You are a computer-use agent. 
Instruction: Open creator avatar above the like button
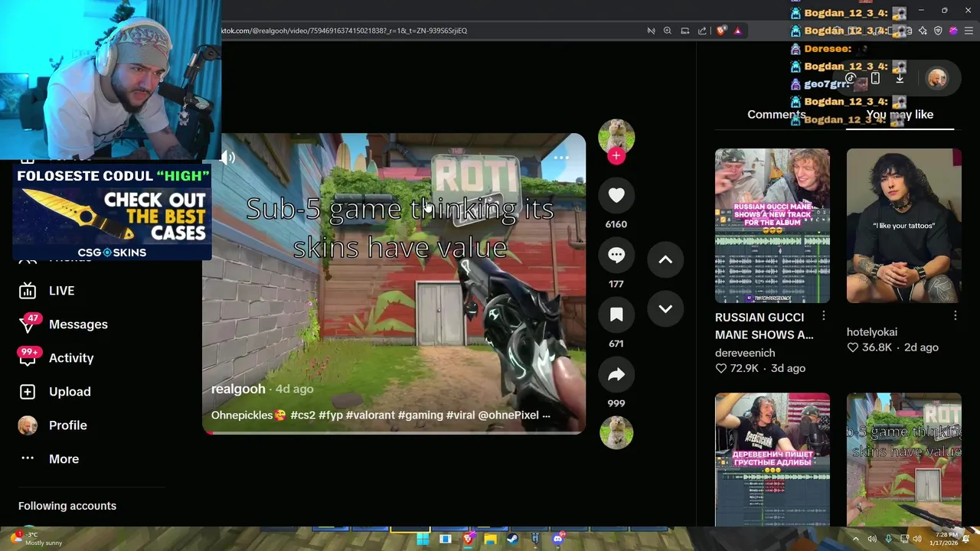[x=616, y=137]
